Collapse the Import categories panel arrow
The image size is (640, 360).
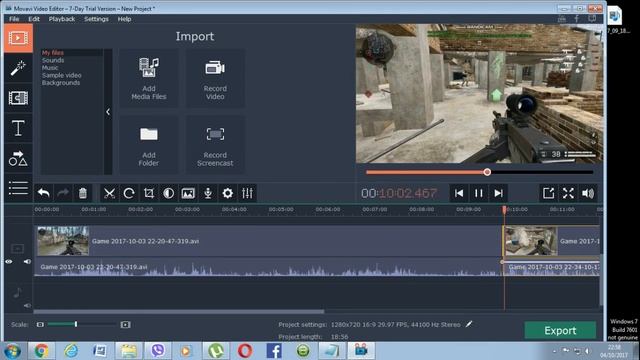pos(108,112)
